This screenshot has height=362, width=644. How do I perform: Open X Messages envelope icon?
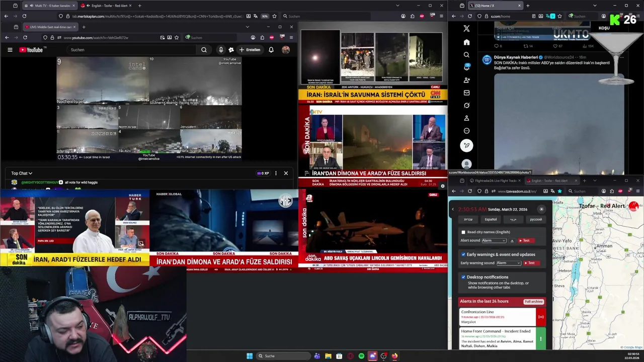point(466,93)
